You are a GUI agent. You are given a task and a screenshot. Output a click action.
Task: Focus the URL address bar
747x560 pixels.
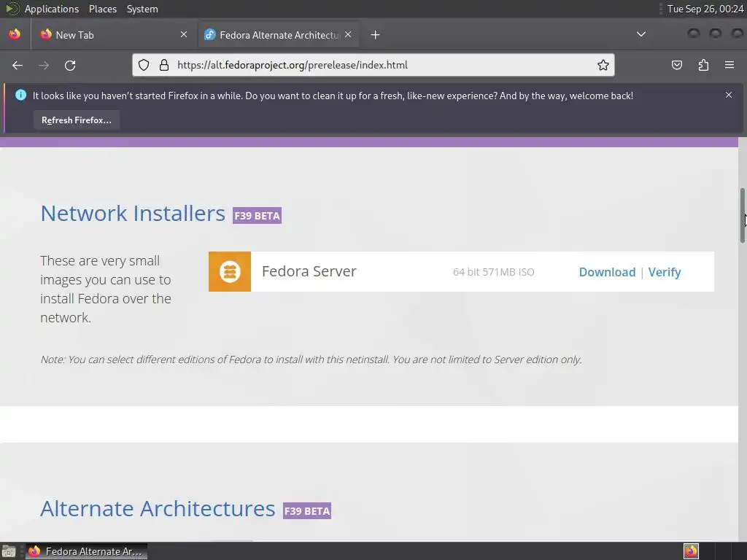[x=373, y=65]
